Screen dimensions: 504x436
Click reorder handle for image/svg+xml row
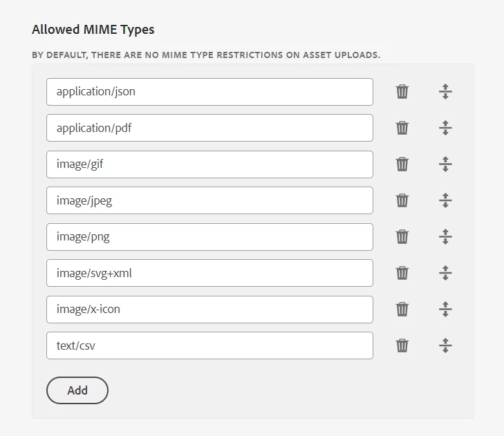445,273
